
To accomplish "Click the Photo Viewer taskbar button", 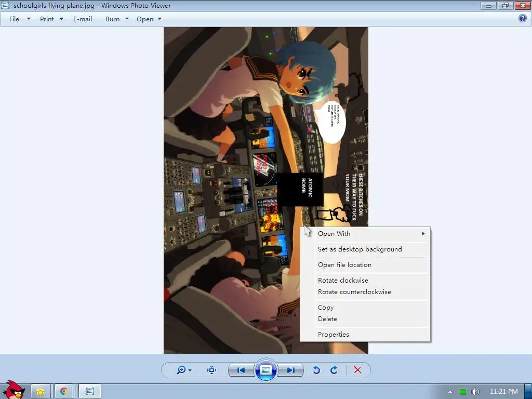I will click(90, 391).
